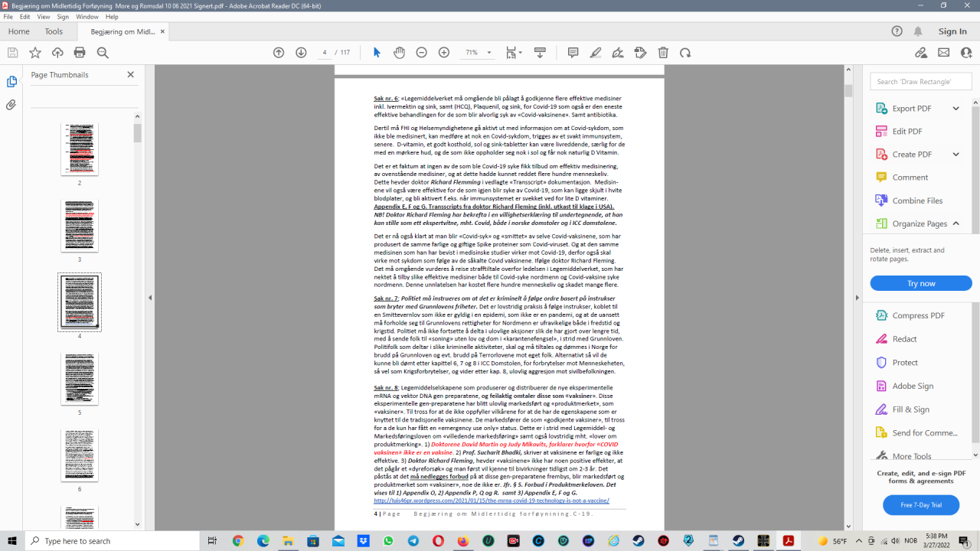Image resolution: width=980 pixels, height=551 pixels.
Task: Rotate the page clockwise
Action: (x=685, y=53)
